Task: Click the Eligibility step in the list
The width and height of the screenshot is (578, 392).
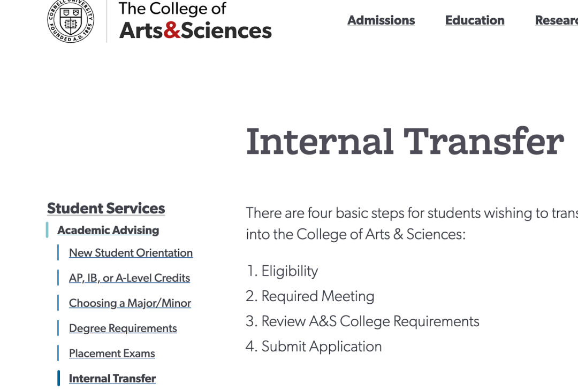Action: tap(290, 271)
